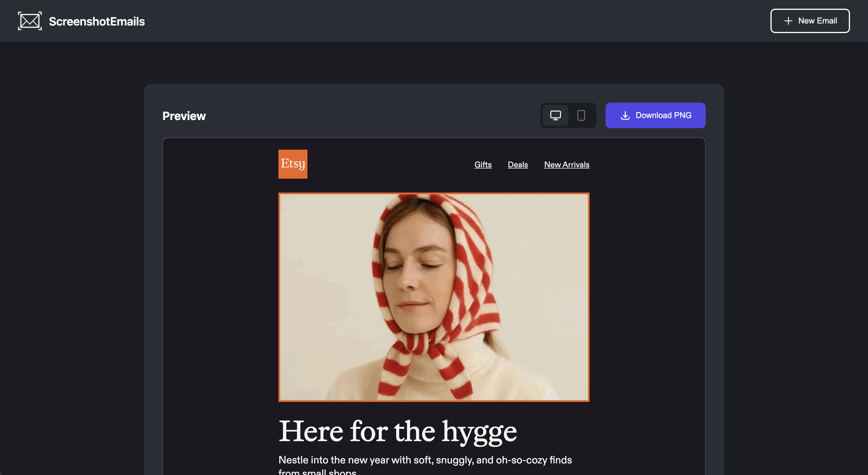Switch to mobile preview mode

point(581,115)
